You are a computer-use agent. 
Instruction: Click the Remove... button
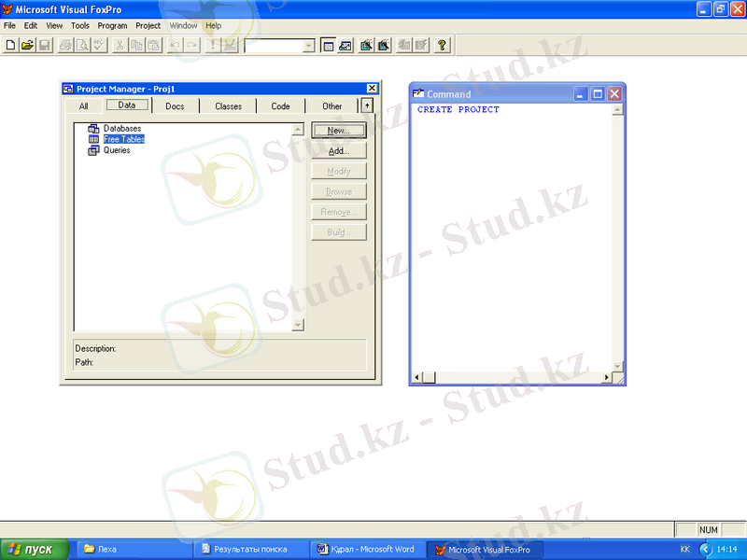tap(339, 212)
